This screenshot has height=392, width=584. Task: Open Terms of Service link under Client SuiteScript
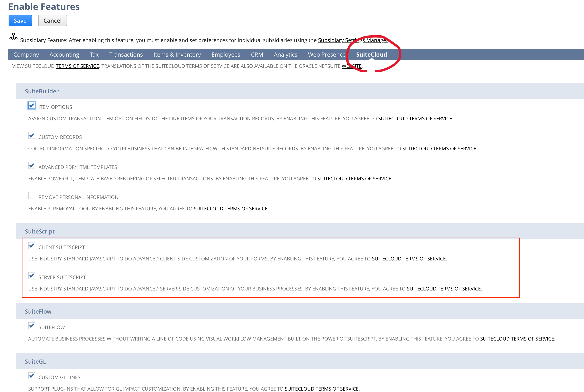(409, 259)
